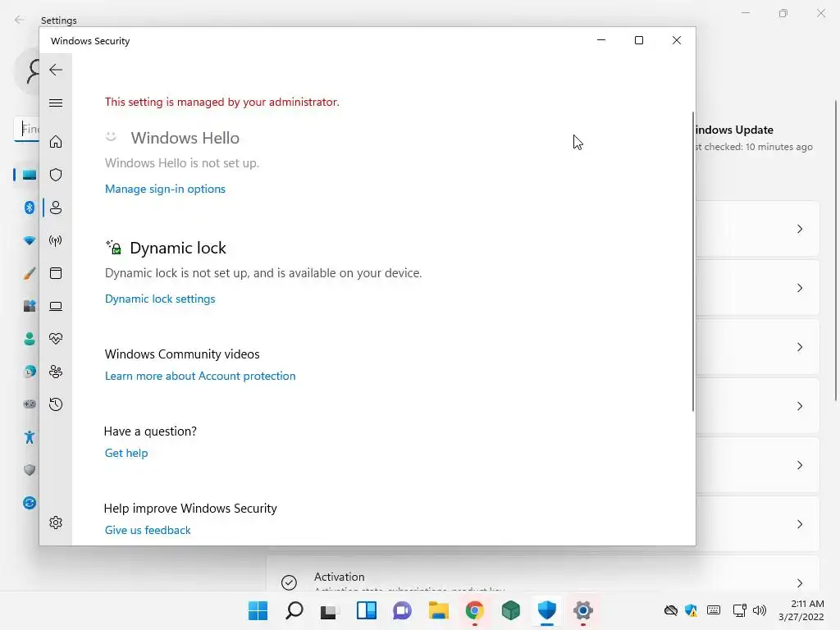The height and width of the screenshot is (630, 840).
Task: Click the network tray icon
Action: [739, 610]
